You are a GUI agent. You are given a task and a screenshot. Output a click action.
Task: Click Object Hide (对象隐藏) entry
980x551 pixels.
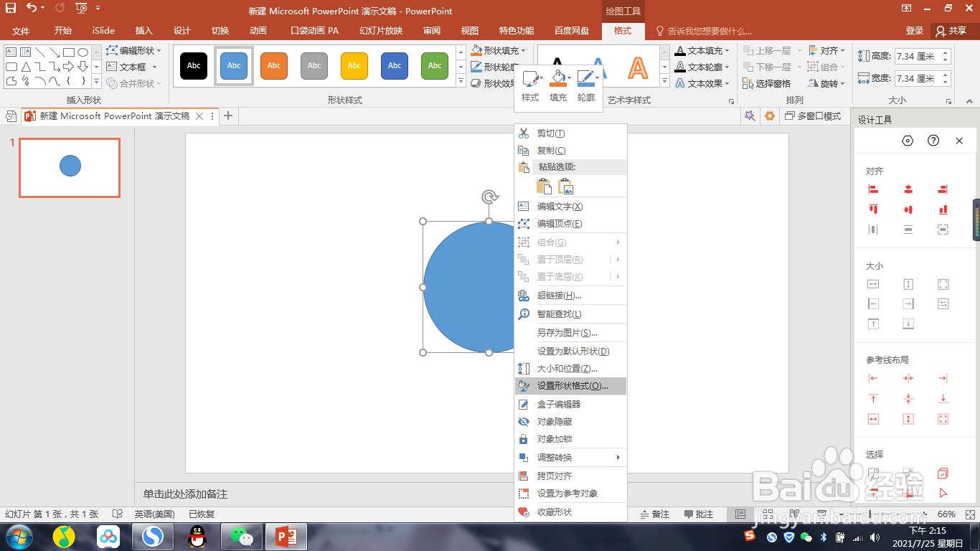[571, 422]
